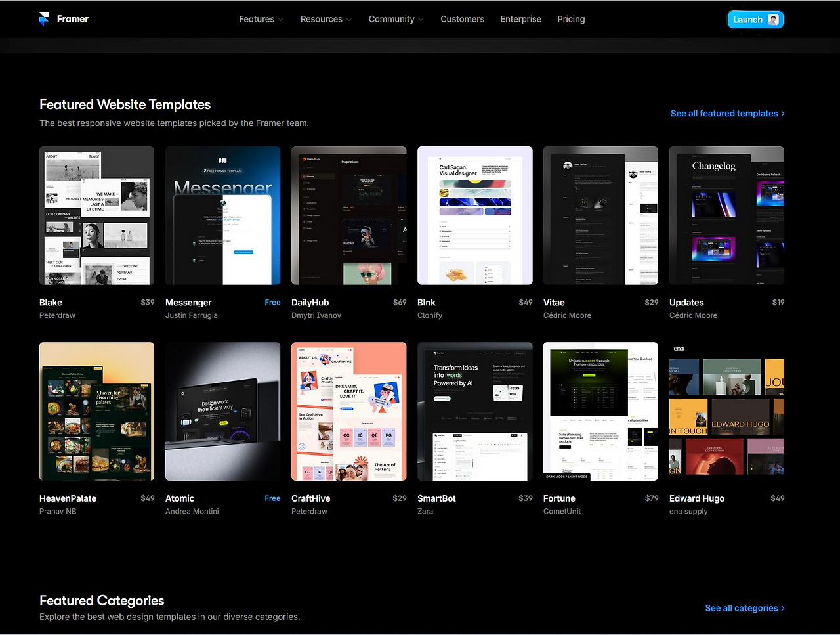Click the $79 price on Fortune

click(x=651, y=498)
